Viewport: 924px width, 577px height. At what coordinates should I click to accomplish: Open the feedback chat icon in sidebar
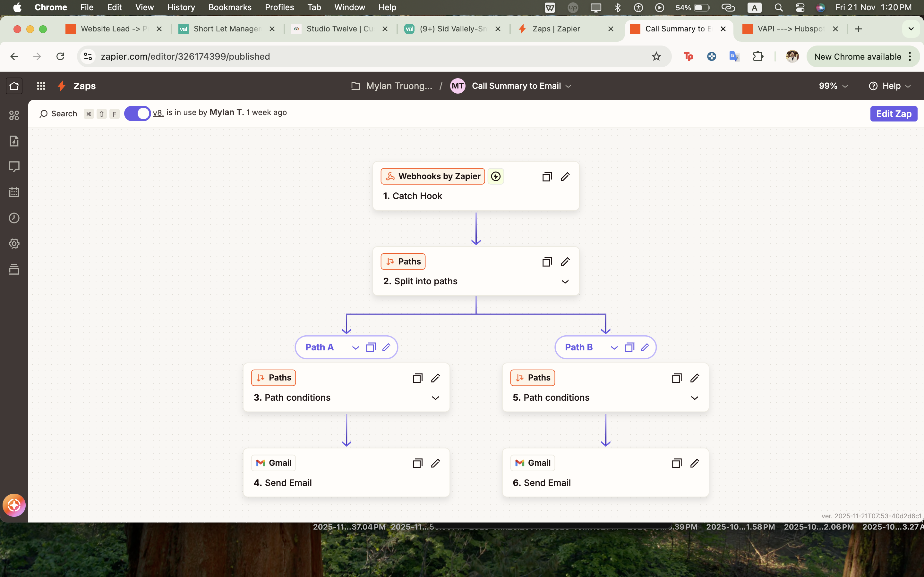14,166
